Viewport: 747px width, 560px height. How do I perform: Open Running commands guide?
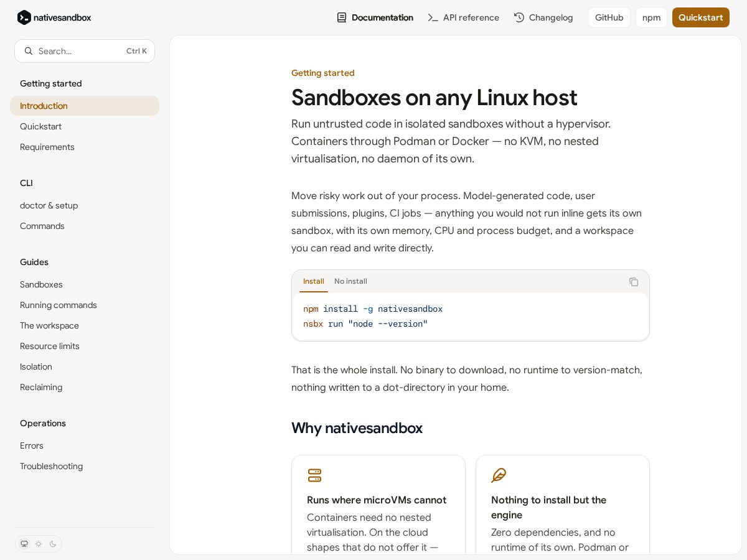click(85, 305)
